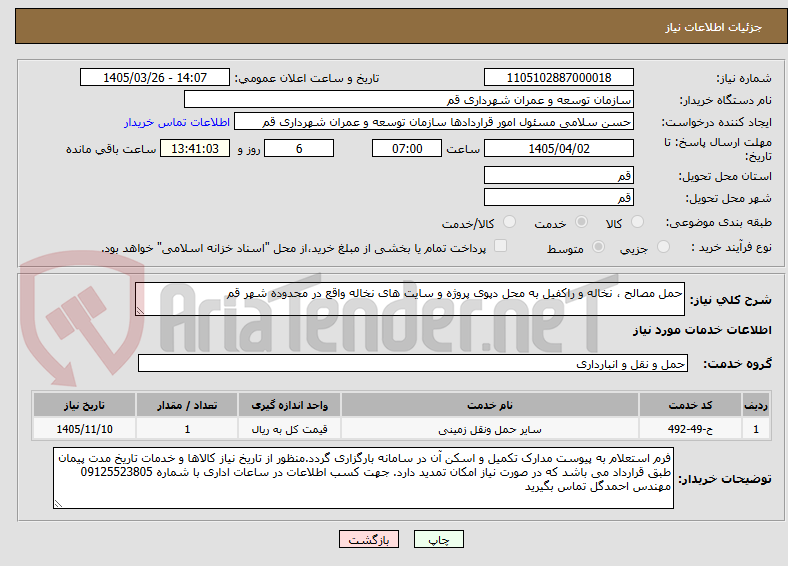The image size is (788, 566).
Task: Click the buyer organization name field
Action: point(409,100)
